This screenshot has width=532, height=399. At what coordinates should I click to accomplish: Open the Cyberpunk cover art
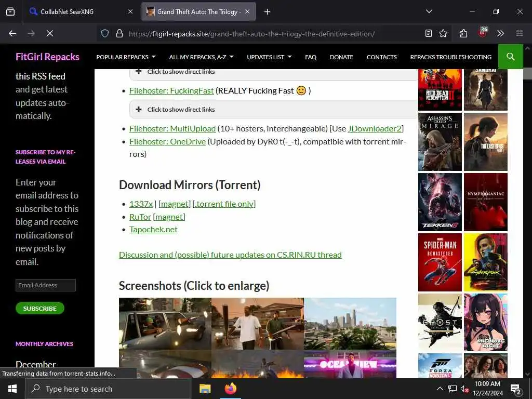tap(486, 262)
